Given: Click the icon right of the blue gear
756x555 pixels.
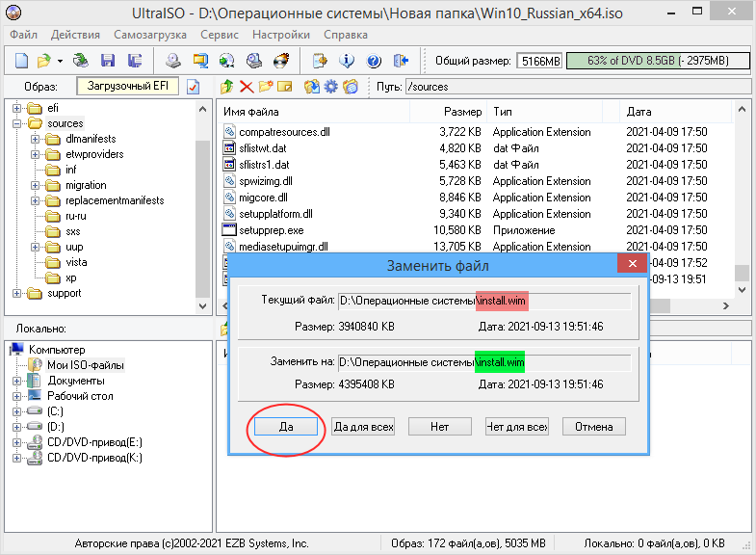Looking at the screenshot, I should pos(351,87).
